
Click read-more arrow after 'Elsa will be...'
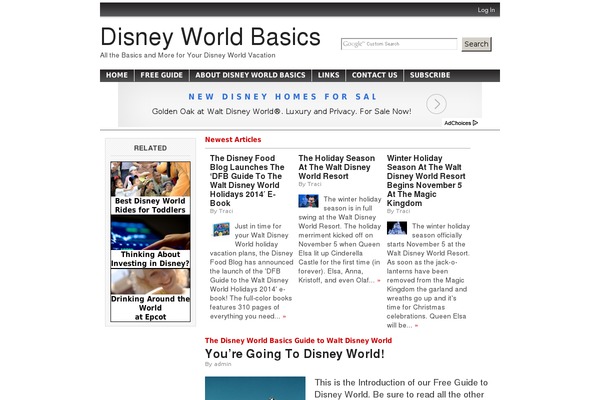(x=416, y=326)
